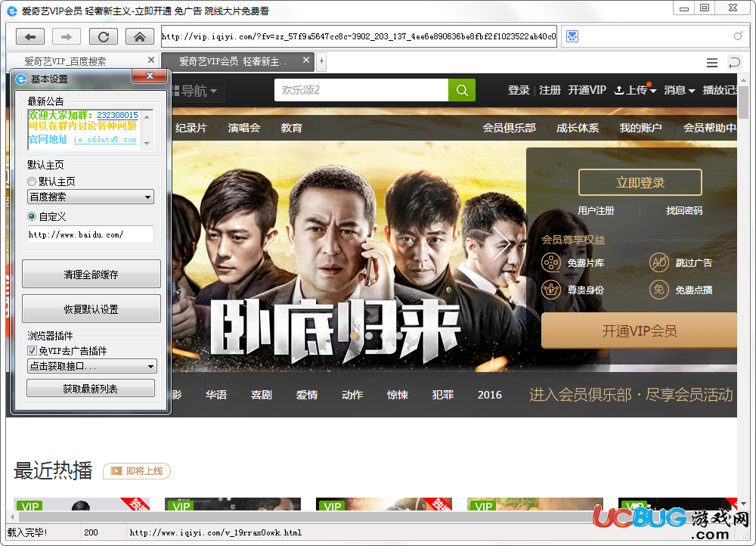
Task: Open the 演唱会 category
Action: (244, 128)
